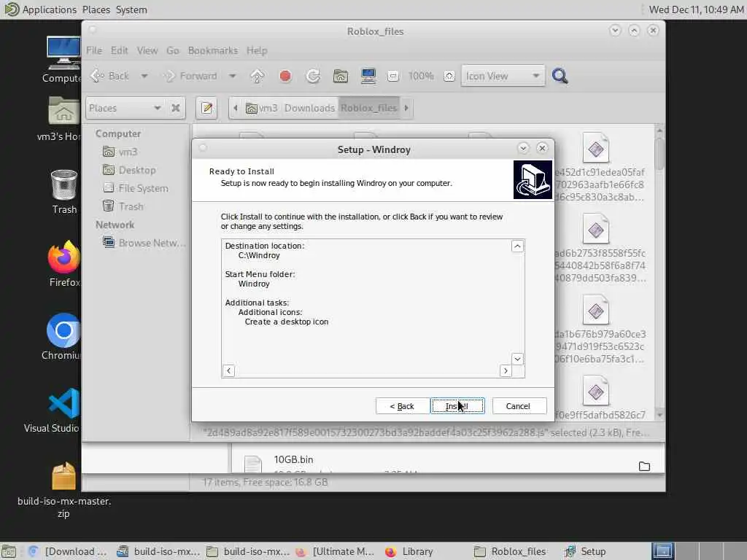Open the System menu
The height and width of the screenshot is (560, 747).
[131, 9]
